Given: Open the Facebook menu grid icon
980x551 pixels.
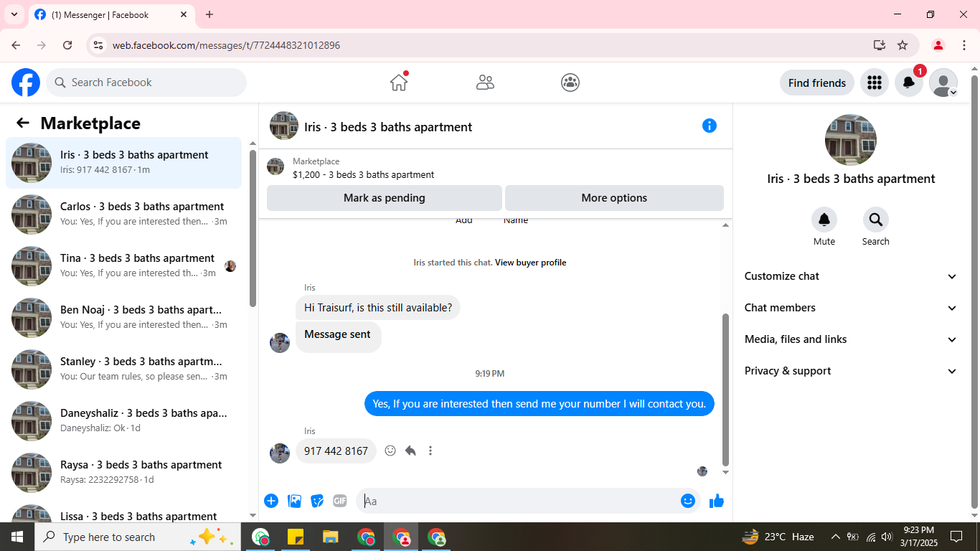Looking at the screenshot, I should coord(874,83).
